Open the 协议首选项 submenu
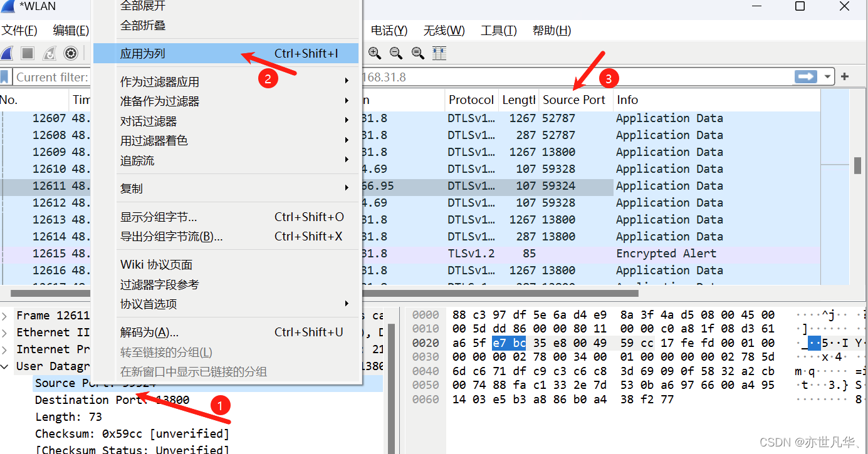This screenshot has width=868, height=454. point(226,304)
